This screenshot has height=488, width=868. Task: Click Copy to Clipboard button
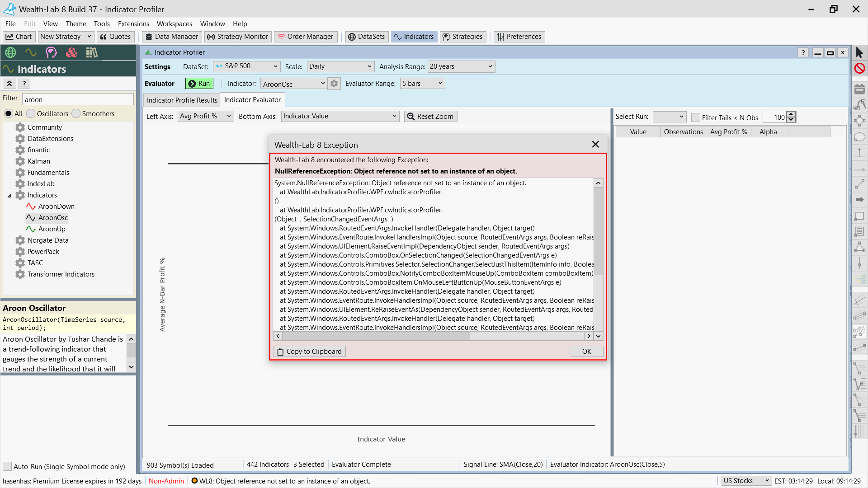(x=310, y=352)
